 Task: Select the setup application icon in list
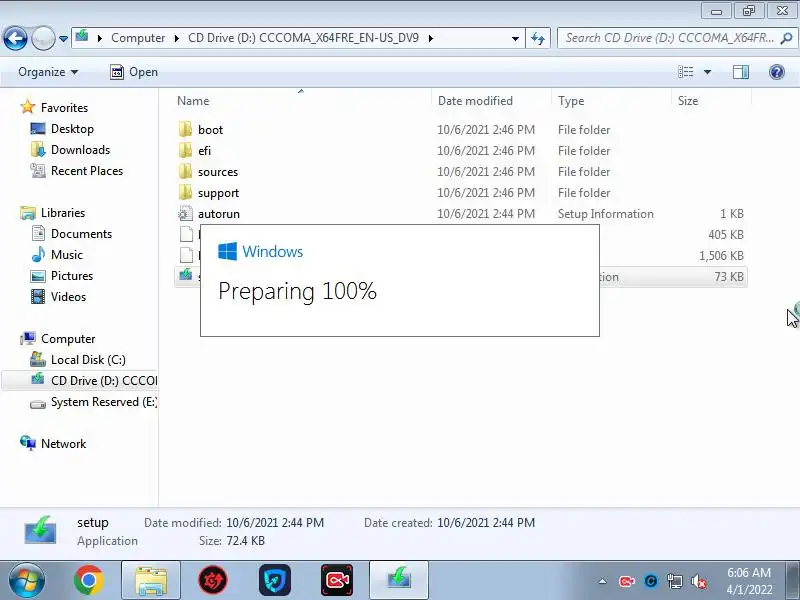pyautogui.click(x=185, y=276)
